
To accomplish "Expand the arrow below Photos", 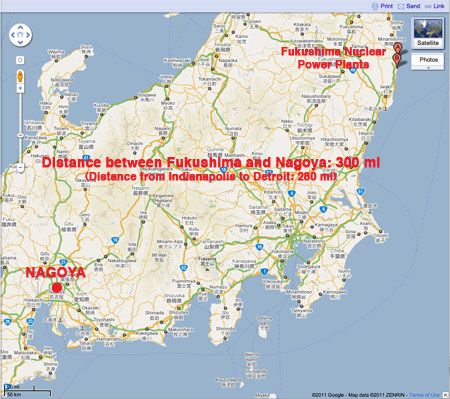I will [x=428, y=68].
